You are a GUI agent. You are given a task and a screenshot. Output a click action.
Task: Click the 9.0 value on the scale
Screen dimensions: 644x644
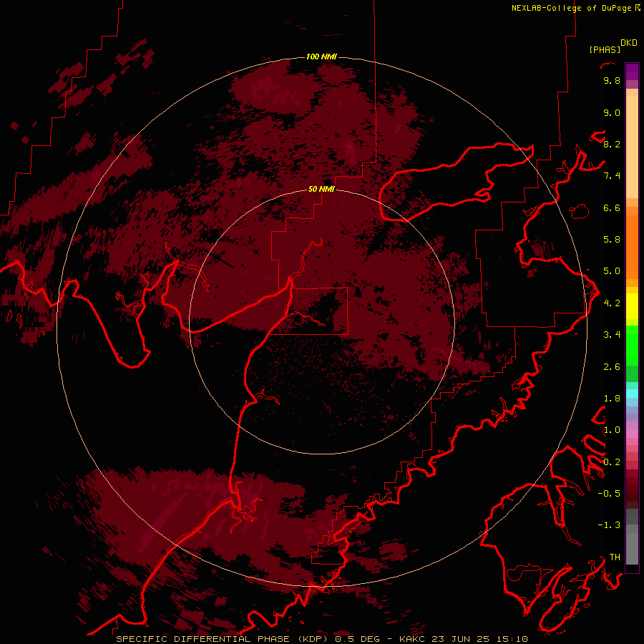(x=612, y=112)
